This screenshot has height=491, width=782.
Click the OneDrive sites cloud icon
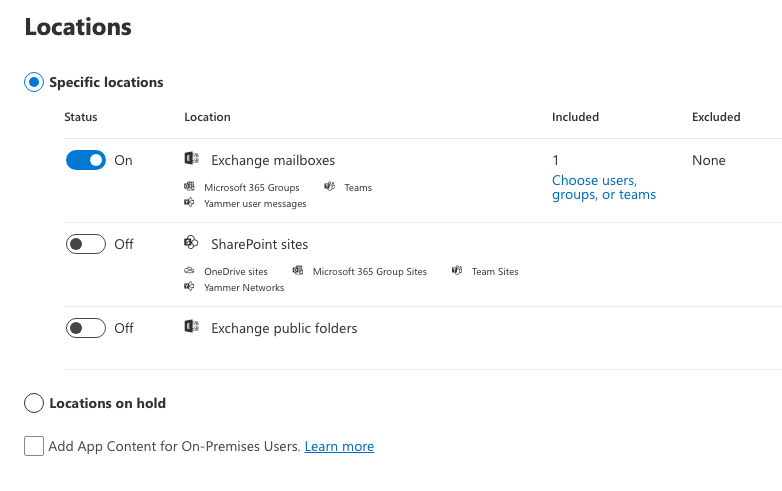pyautogui.click(x=189, y=271)
